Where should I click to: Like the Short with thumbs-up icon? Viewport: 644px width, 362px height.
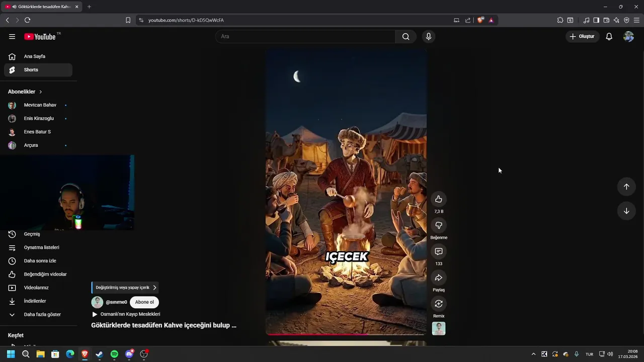coord(439,199)
